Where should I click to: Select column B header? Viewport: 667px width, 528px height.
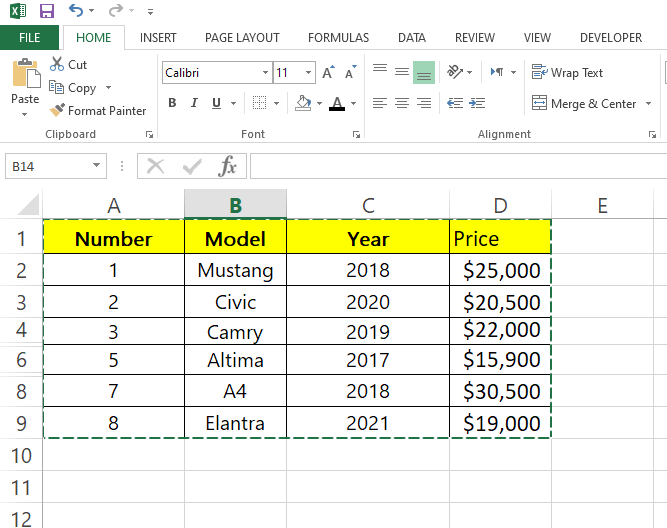(x=235, y=205)
